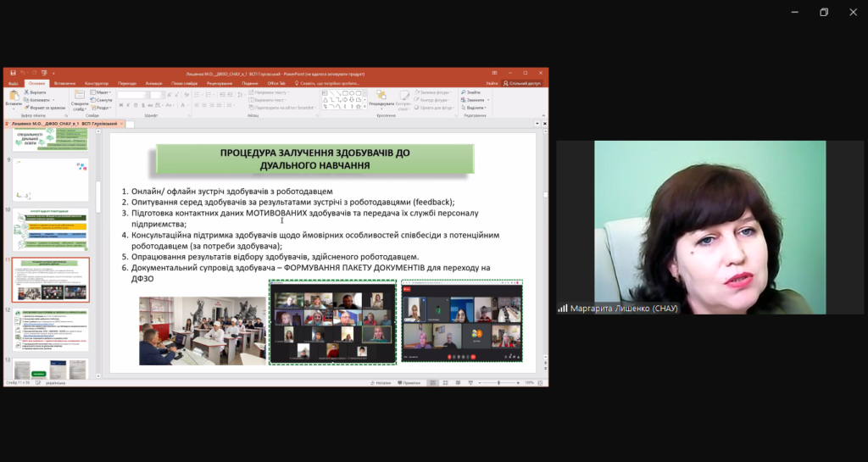Viewport: 868px width, 462px height.
Task: Open the Layout (Макет) dropdown
Action: point(102,92)
